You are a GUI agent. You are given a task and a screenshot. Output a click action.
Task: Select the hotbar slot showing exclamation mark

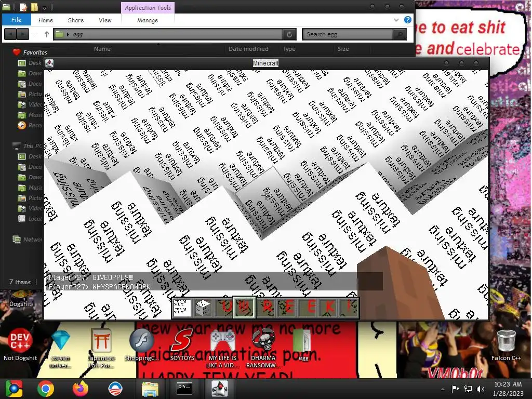click(349, 308)
